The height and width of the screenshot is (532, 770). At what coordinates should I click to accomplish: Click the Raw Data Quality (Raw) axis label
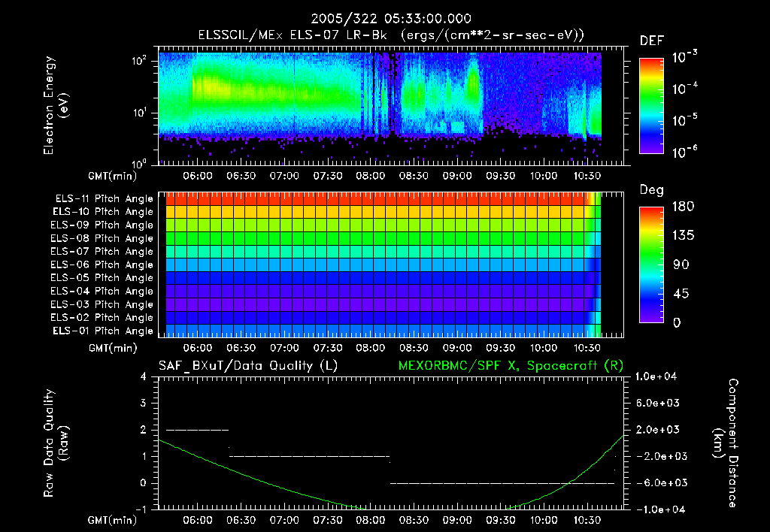[56, 443]
